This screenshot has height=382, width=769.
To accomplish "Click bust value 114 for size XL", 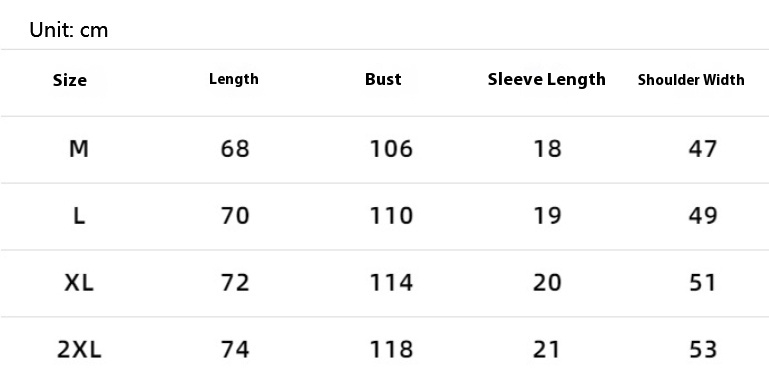I will click(x=391, y=282).
